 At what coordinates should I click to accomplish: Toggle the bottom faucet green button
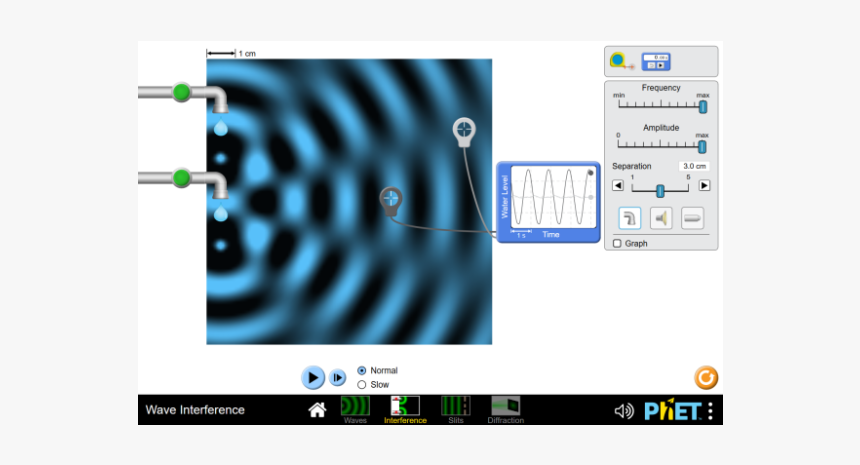pyautogui.click(x=181, y=178)
